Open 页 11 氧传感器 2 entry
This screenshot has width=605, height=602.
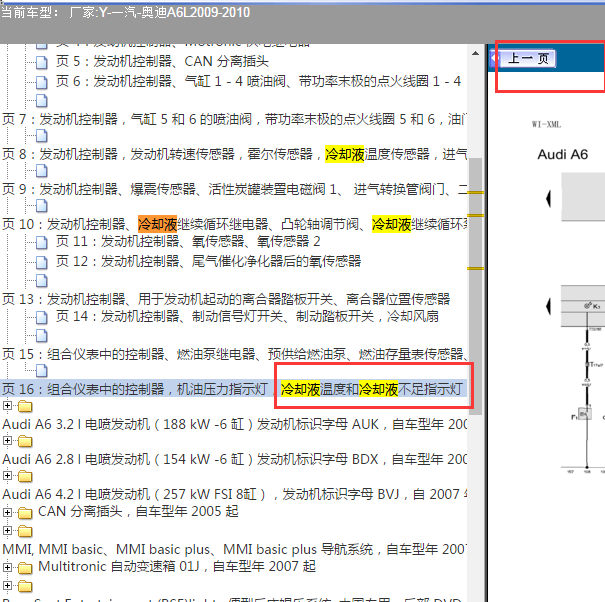click(x=188, y=242)
